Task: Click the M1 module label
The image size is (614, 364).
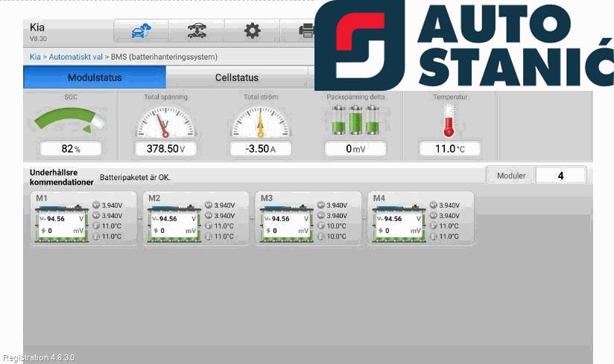Action: point(42,198)
